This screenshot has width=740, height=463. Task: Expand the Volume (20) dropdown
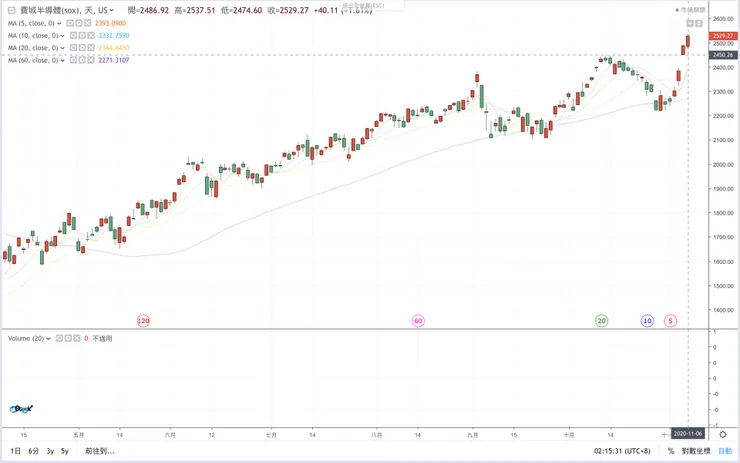[48, 338]
